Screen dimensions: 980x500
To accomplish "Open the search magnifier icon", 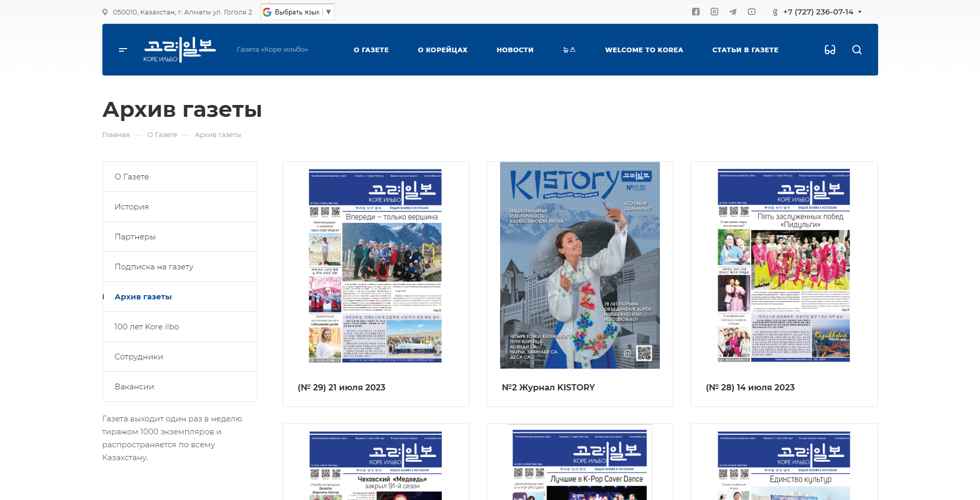I will (857, 50).
